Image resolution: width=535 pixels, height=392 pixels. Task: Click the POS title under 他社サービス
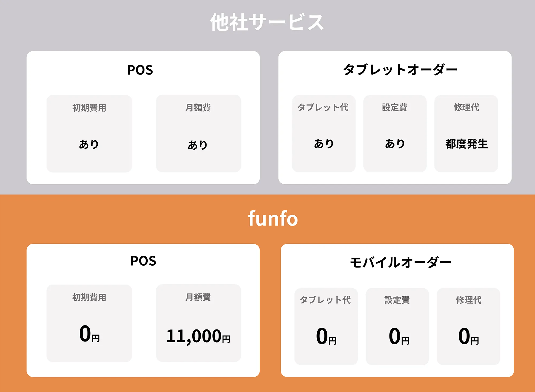(x=140, y=70)
